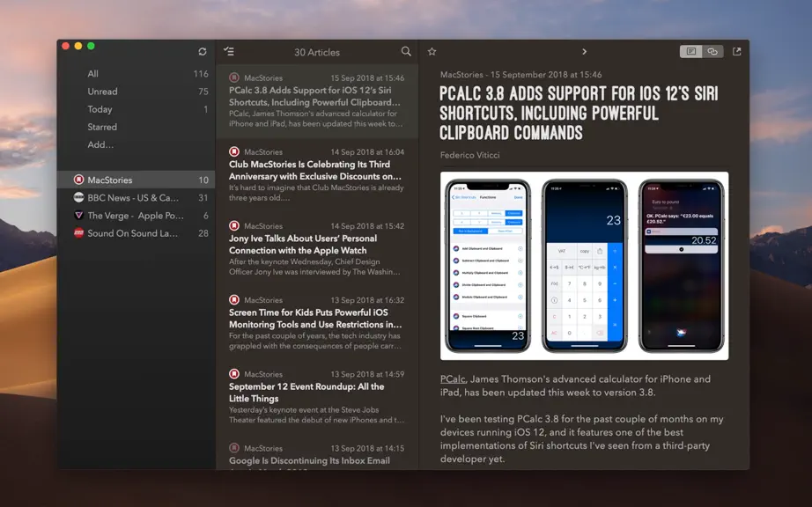Select Sound On Sound La... feed
The width and height of the screenshot is (812, 507).
click(136, 233)
